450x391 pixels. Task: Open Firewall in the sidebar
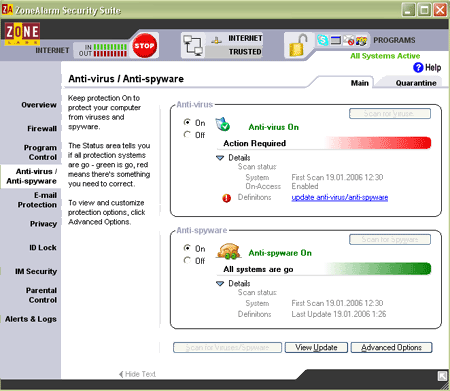coord(42,129)
